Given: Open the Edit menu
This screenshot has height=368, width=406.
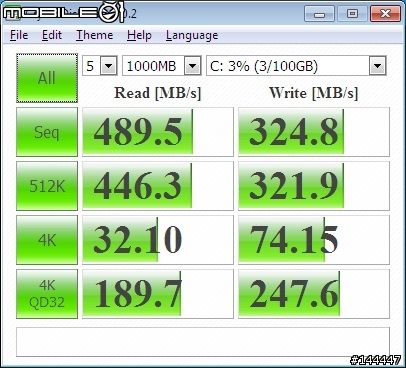Looking at the screenshot, I should coord(52,35).
